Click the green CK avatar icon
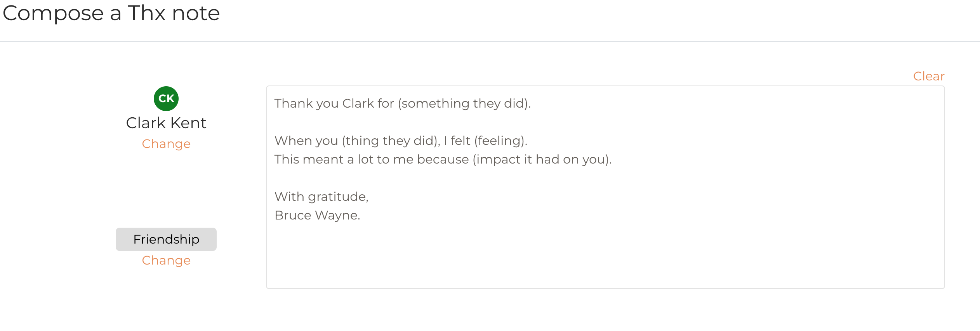 click(166, 99)
